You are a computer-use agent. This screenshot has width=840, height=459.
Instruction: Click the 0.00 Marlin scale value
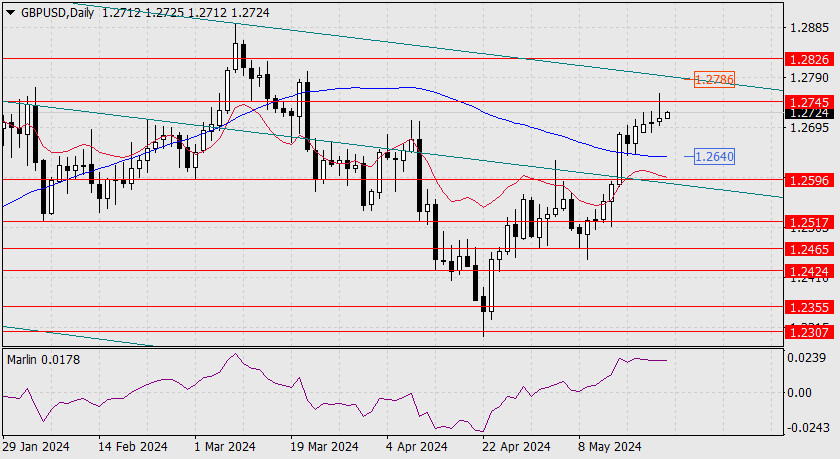799,393
